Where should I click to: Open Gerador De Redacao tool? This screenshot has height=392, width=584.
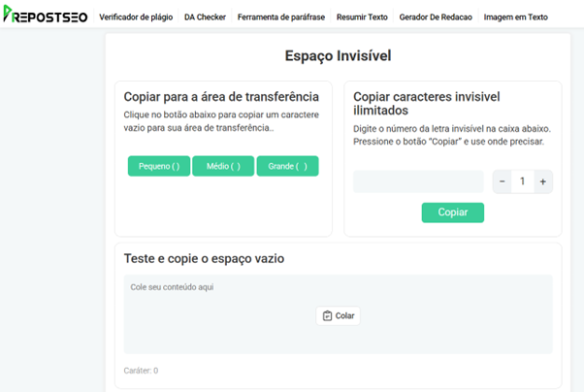[x=436, y=17]
